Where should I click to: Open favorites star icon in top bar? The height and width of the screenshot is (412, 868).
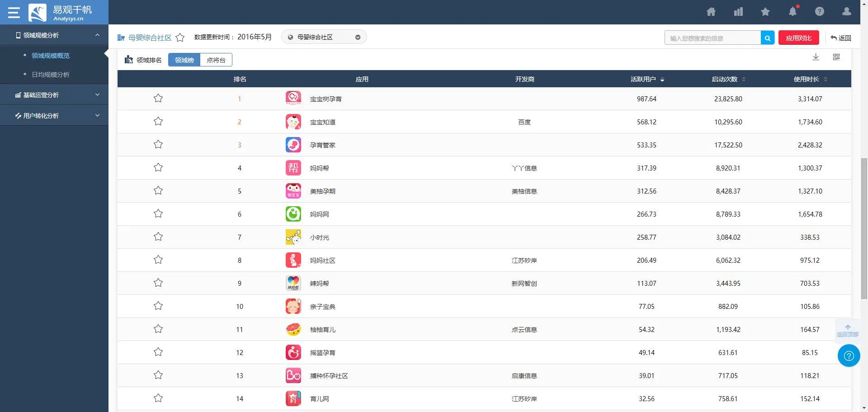765,12
